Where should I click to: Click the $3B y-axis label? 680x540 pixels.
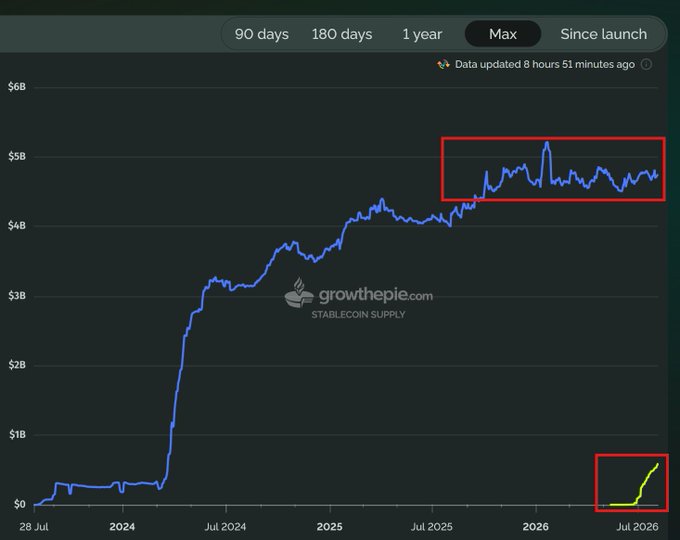(x=17, y=296)
